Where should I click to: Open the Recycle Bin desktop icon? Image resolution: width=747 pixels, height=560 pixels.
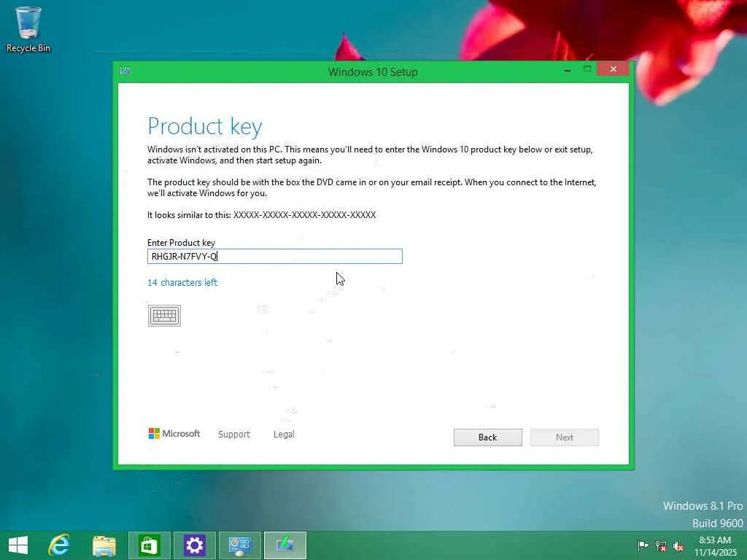click(28, 29)
